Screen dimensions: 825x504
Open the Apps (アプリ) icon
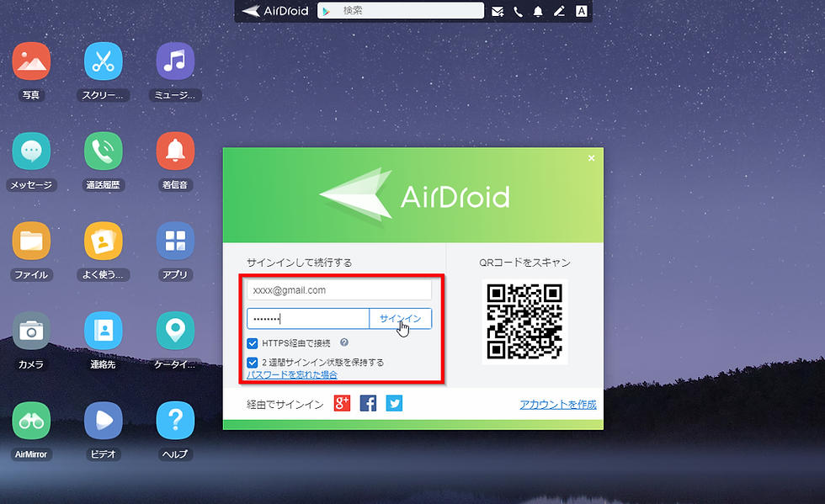point(175,241)
